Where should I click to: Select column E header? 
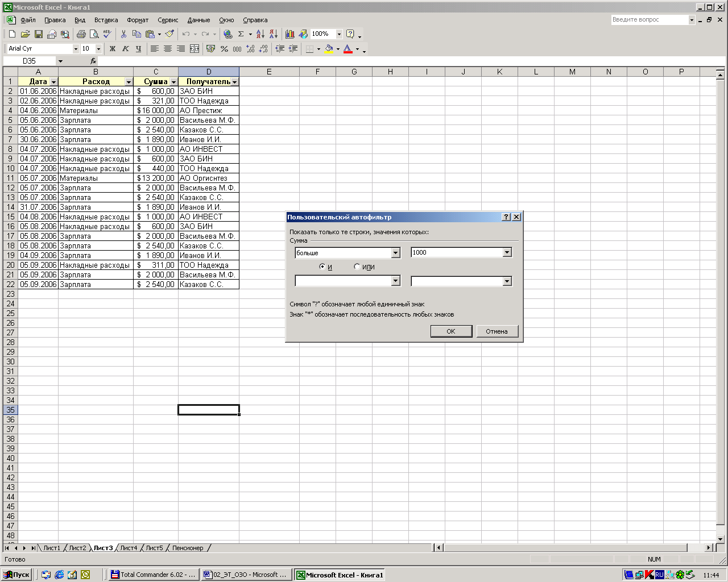click(269, 72)
